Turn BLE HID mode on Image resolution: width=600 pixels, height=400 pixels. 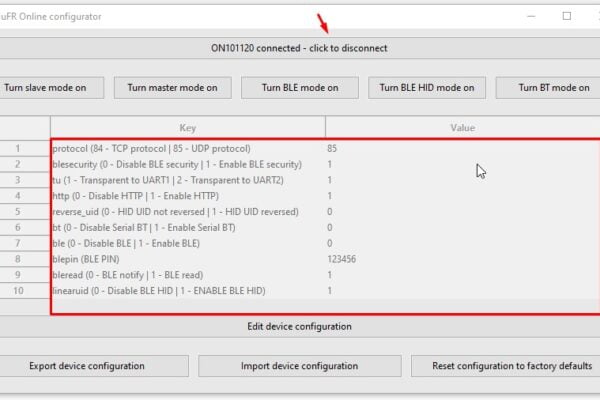(427, 88)
